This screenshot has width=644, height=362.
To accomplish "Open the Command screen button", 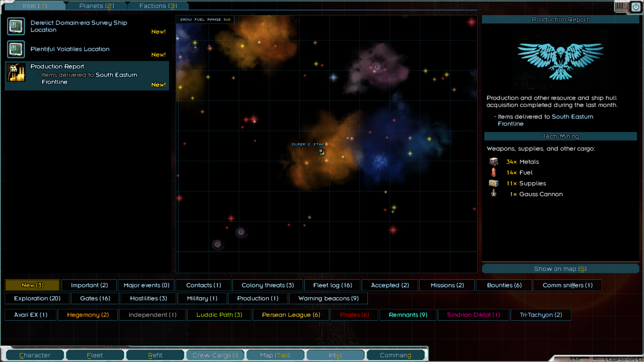I will pos(395,355).
